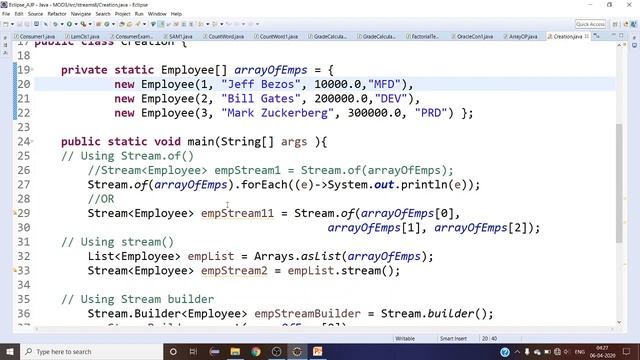
Task: Click the External Tools run icon
Action: (x=83, y=24)
